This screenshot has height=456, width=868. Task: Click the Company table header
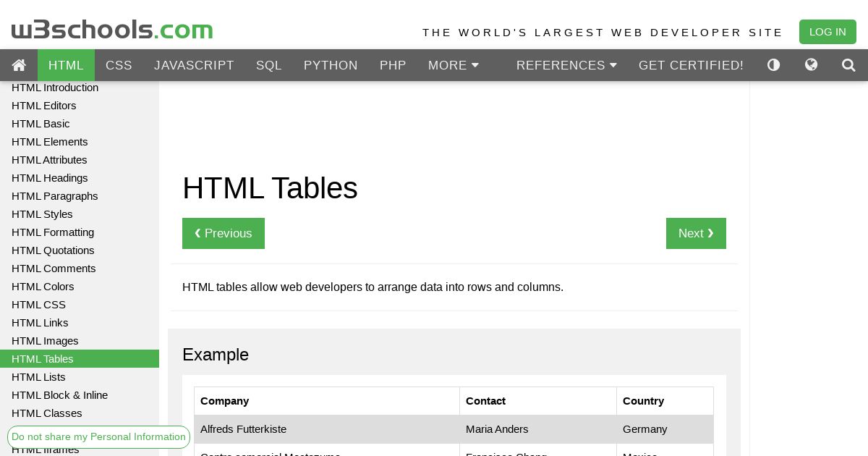tap(327, 401)
